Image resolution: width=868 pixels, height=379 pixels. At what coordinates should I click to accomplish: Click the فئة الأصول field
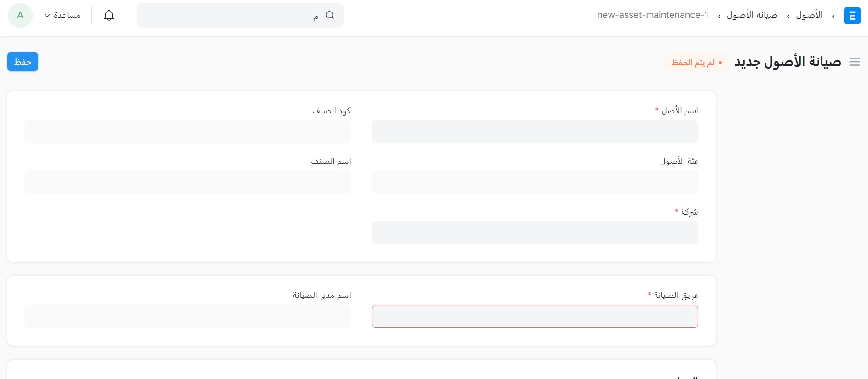coord(535,182)
